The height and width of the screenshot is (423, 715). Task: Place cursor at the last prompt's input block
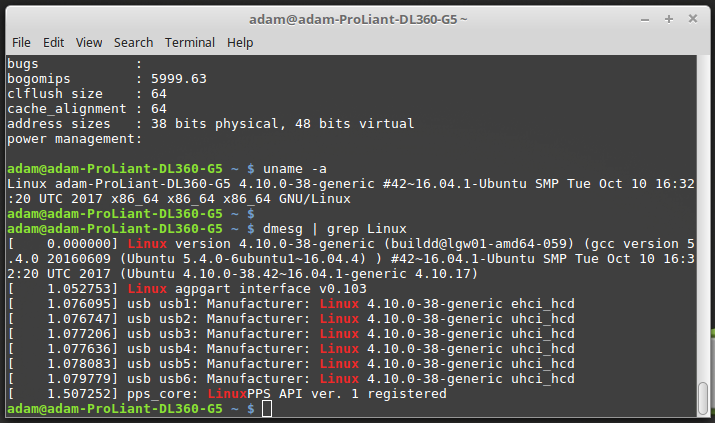[x=266, y=409]
